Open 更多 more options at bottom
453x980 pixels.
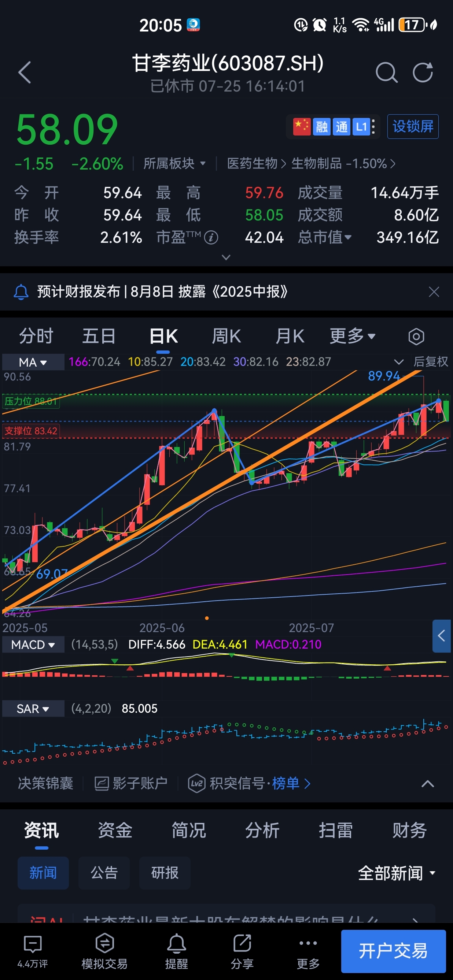308,951
